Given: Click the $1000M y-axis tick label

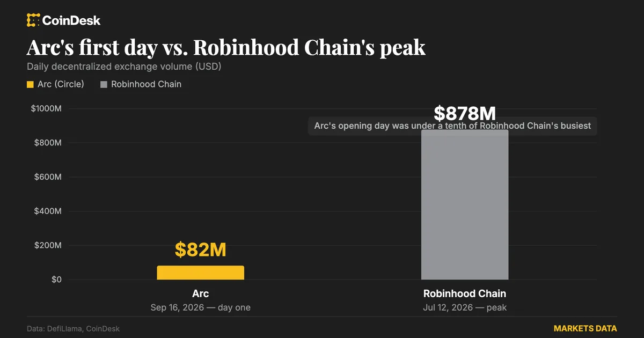Looking at the screenshot, I should tap(46, 109).
